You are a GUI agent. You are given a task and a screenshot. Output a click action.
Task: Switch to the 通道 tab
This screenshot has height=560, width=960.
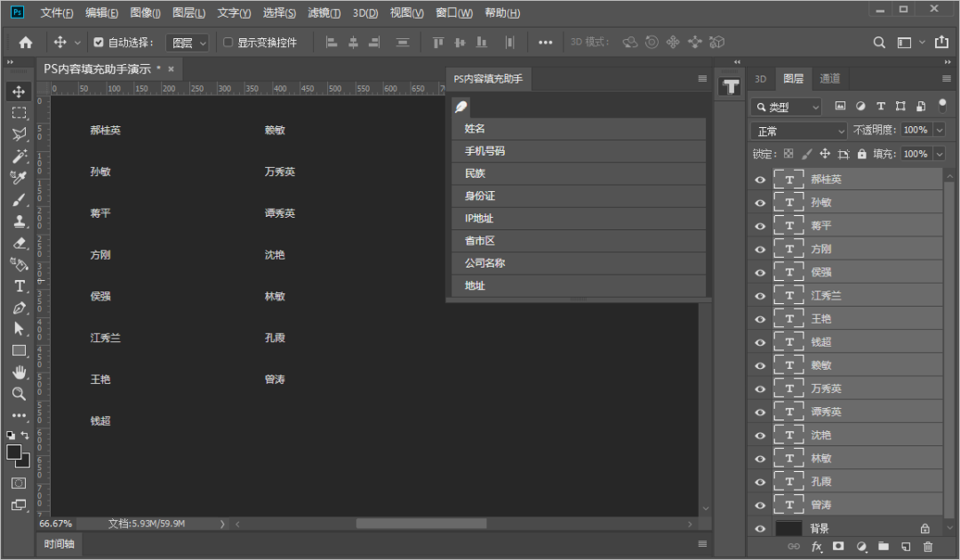click(829, 78)
